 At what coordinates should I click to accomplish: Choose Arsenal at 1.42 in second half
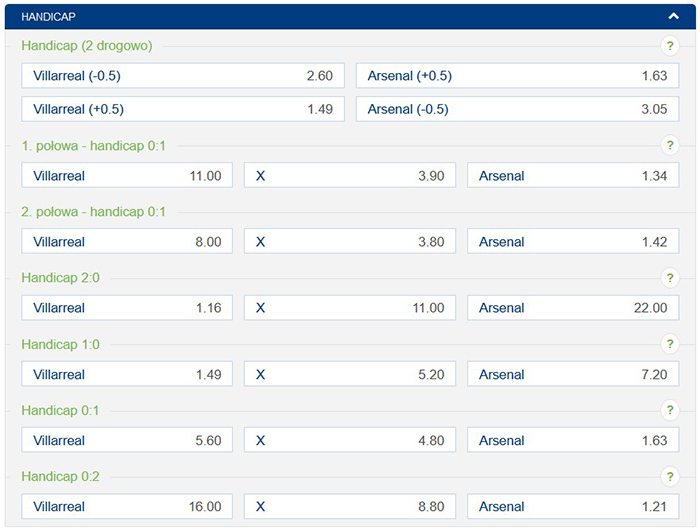tap(572, 242)
